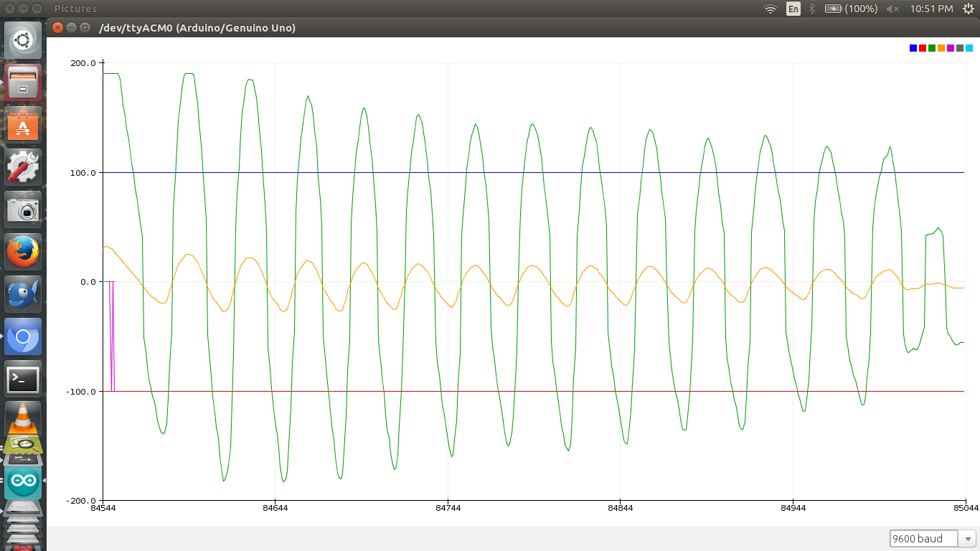Click the orange legend color swatch
The width and height of the screenshot is (980, 551).
click(941, 48)
